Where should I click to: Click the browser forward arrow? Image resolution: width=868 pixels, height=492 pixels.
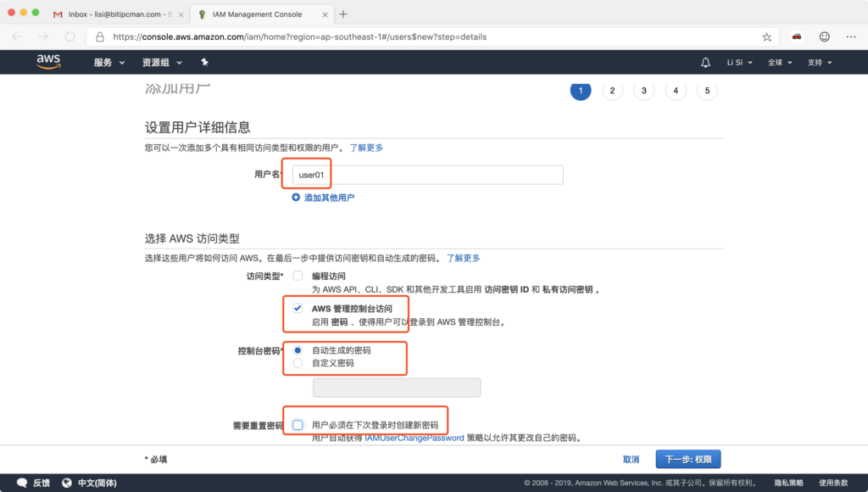tap(43, 36)
